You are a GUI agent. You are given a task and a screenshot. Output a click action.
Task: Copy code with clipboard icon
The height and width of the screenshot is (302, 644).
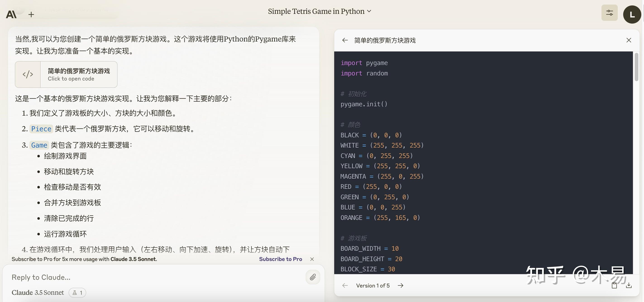(x=614, y=285)
